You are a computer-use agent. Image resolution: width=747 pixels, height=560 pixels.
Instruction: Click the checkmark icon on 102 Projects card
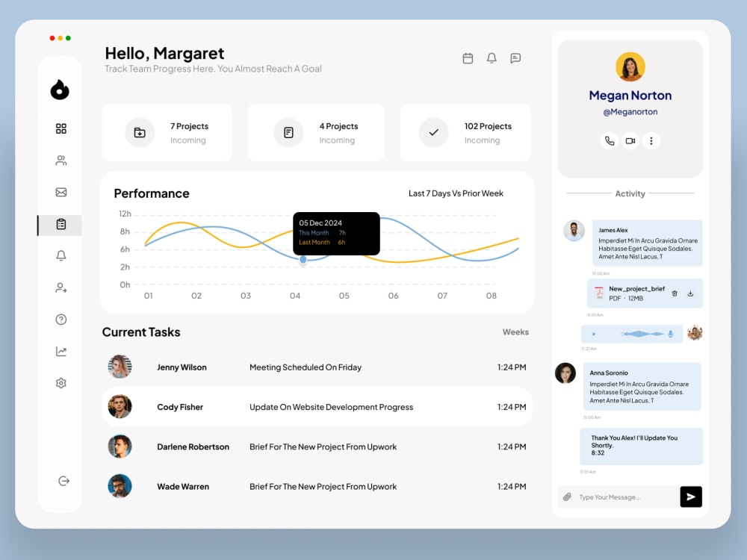point(433,132)
